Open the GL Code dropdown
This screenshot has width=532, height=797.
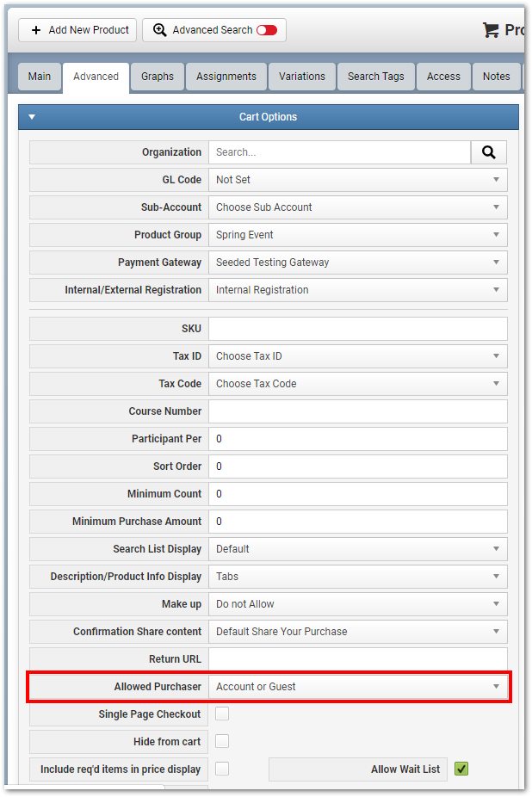357,180
